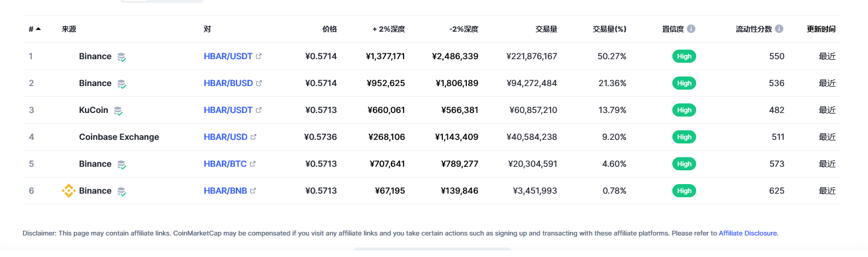Image resolution: width=868 pixels, height=257 pixels.
Task: Click High badge in the Coinbase Exchange row
Action: [x=684, y=137]
